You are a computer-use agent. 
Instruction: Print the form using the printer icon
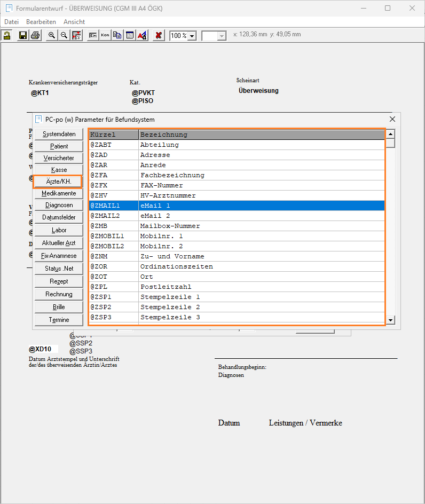pyautogui.click(x=35, y=35)
